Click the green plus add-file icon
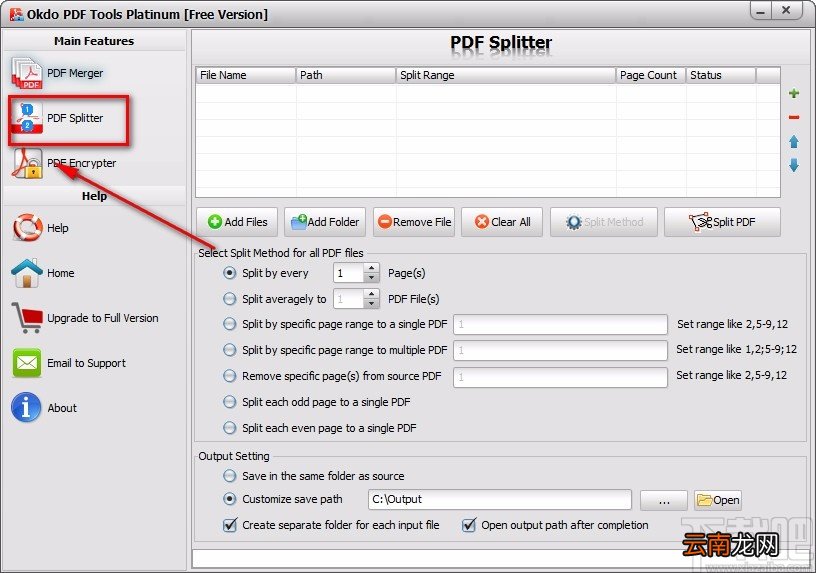The image size is (816, 573). (x=794, y=93)
